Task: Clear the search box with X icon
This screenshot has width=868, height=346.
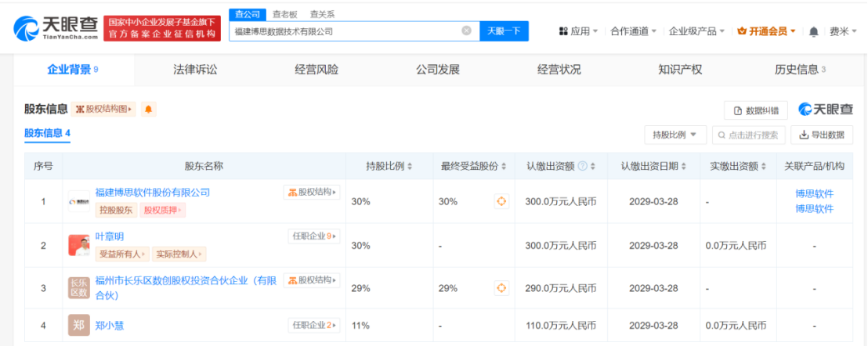Action: tap(466, 31)
